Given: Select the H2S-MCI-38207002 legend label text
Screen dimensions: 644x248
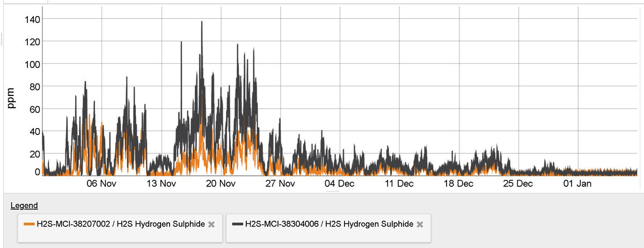Looking at the screenshot, I should [120, 224].
